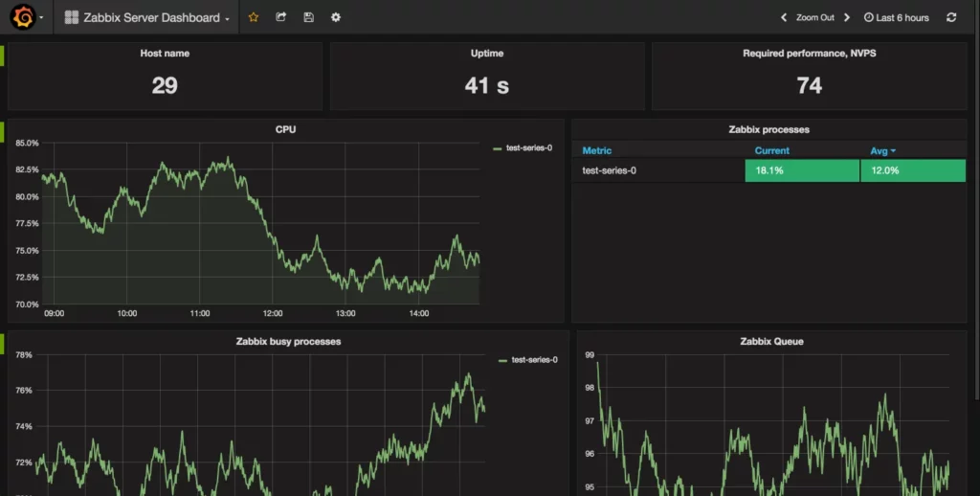The height and width of the screenshot is (496, 980).
Task: Open the Host name panel title menu
Action: [165, 54]
